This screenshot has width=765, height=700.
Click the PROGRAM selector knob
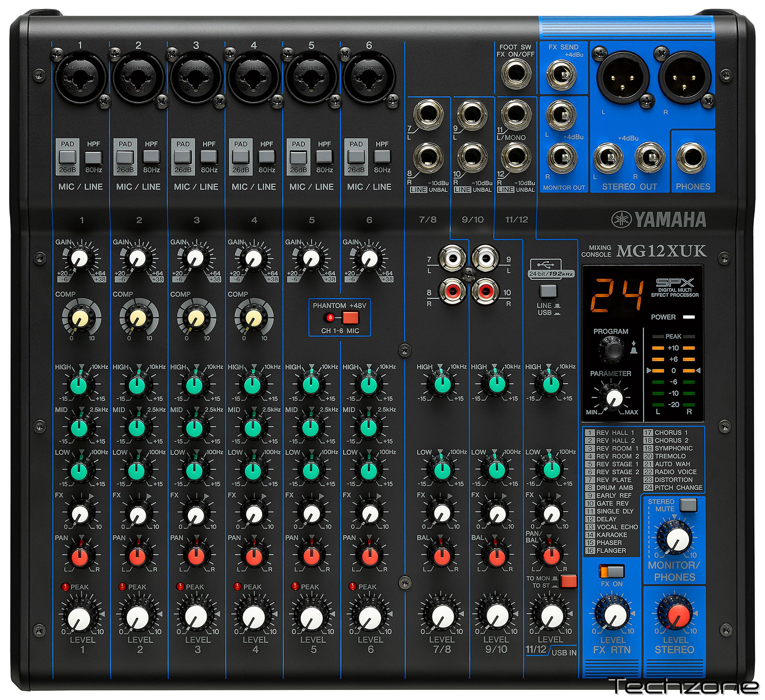pyautogui.click(x=611, y=349)
